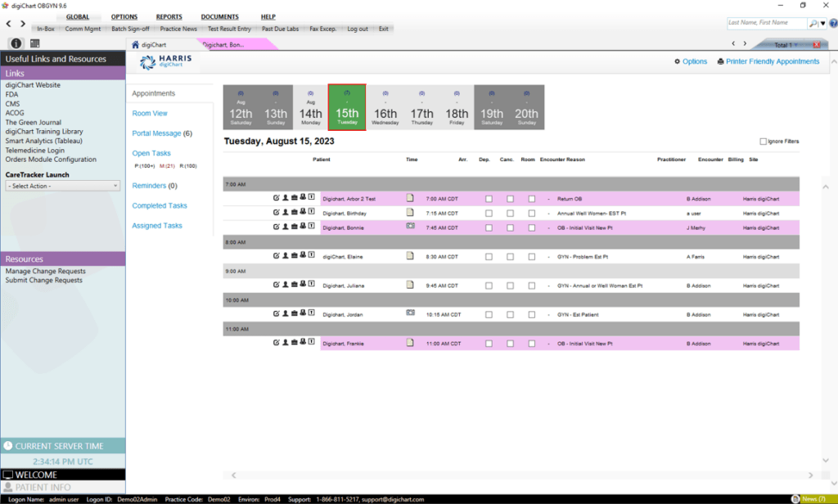Check Departed box for the 9:45 AM appointment
Screen dimensions: 838x504
pyautogui.click(x=510, y=286)
